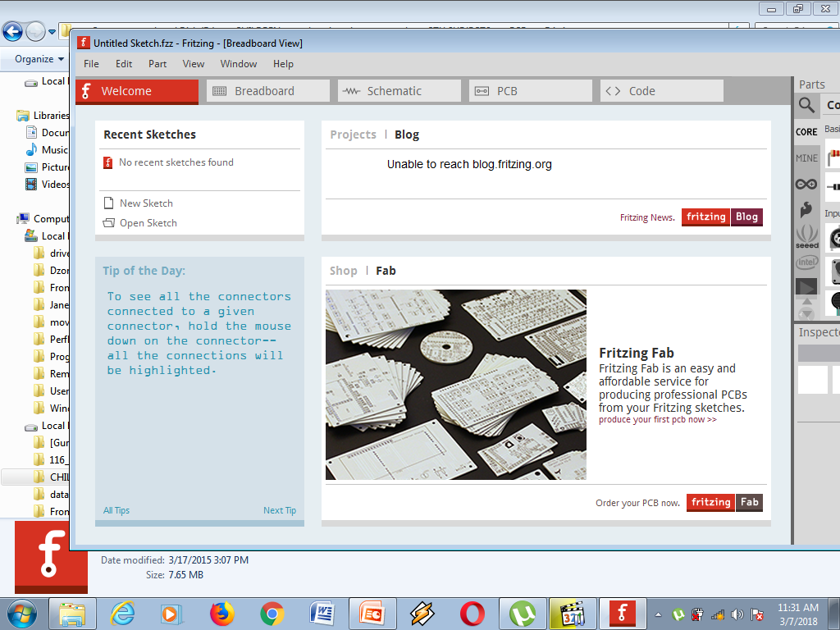The height and width of the screenshot is (630, 840).
Task: Open the View menu
Action: pyautogui.click(x=194, y=64)
